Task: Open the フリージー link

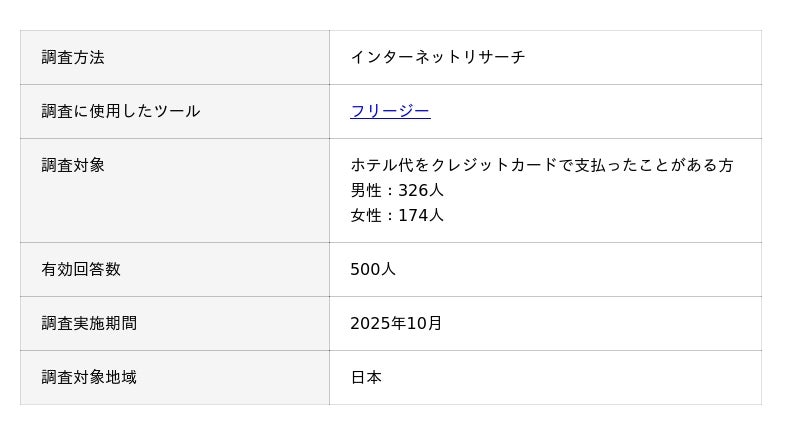Action: pos(390,111)
